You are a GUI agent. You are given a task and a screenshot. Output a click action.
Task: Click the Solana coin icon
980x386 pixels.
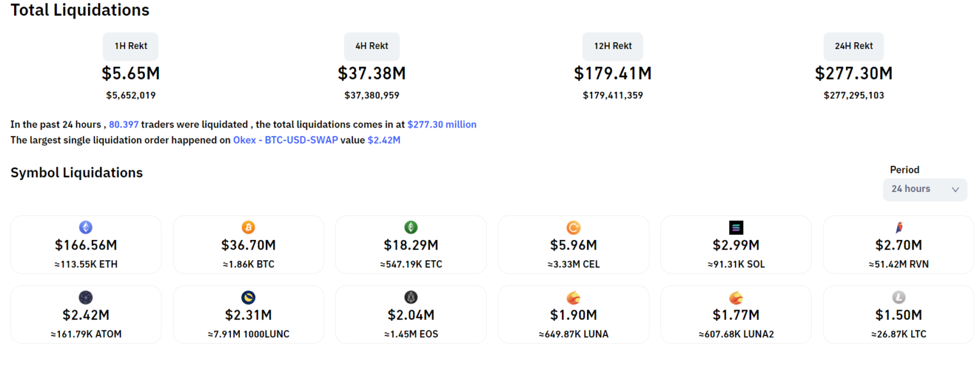[x=736, y=228]
